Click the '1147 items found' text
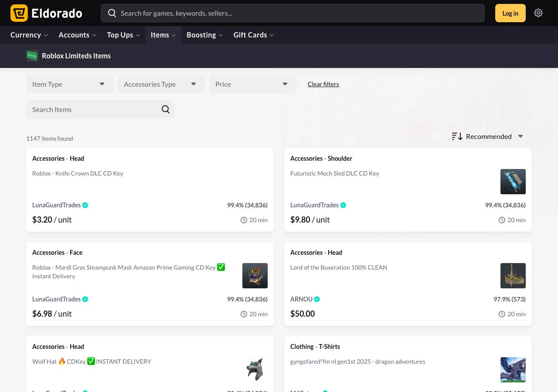Image resolution: width=558 pixels, height=392 pixels. 50,139
